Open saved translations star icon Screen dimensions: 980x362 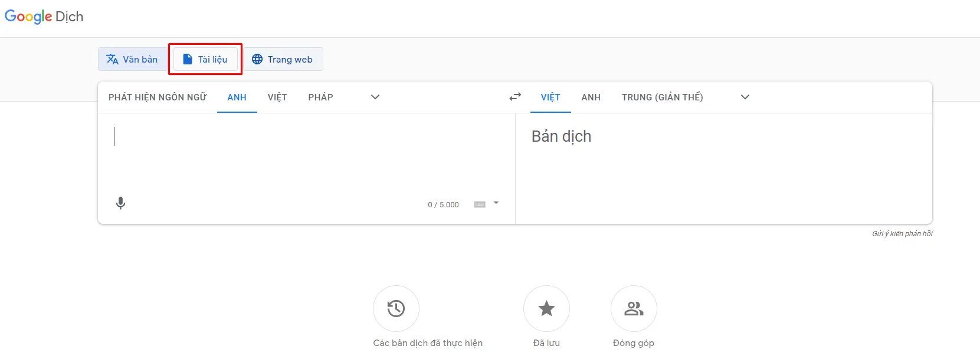tap(546, 308)
